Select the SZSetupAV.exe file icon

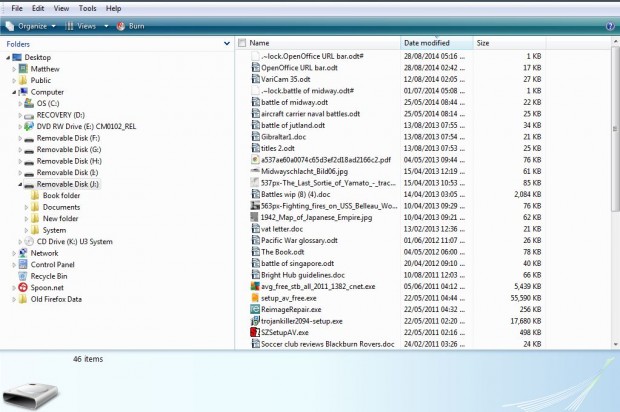tap(255, 333)
